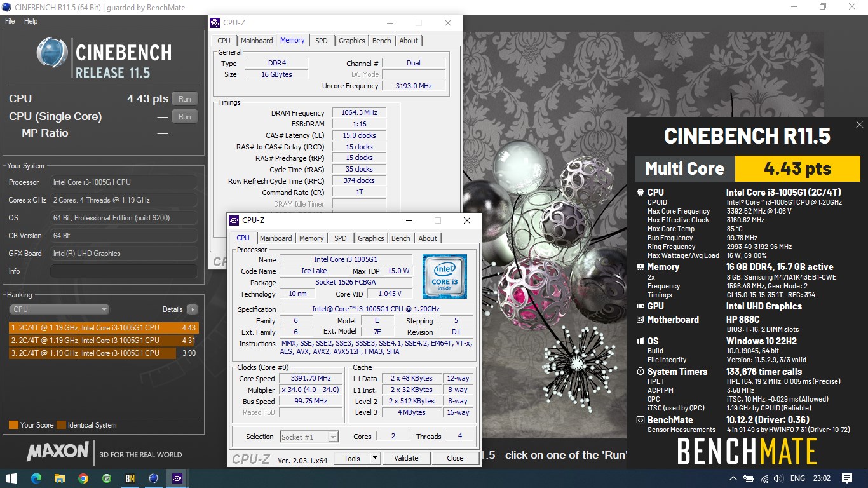868x488 pixels.
Task: Run the CPU (Single Core) benchmark
Action: pos(185,117)
